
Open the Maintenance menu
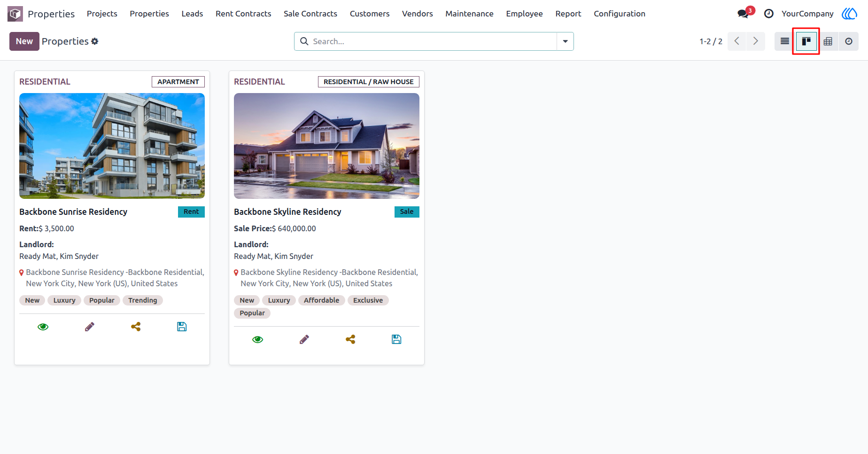(x=469, y=14)
